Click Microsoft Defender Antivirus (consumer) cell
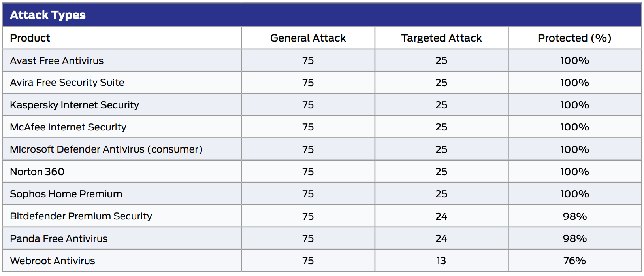Viewport: 644px width, 276px height. 106,149
